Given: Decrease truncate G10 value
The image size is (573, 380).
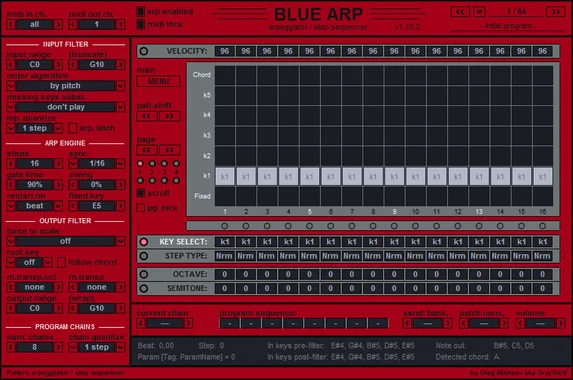Looking at the screenshot, I should pyautogui.click(x=73, y=65).
